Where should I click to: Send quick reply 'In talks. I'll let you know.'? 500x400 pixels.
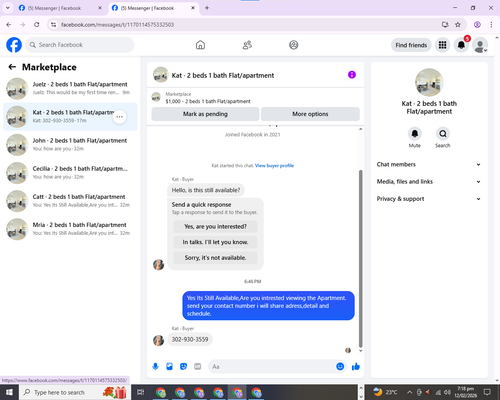(x=215, y=242)
